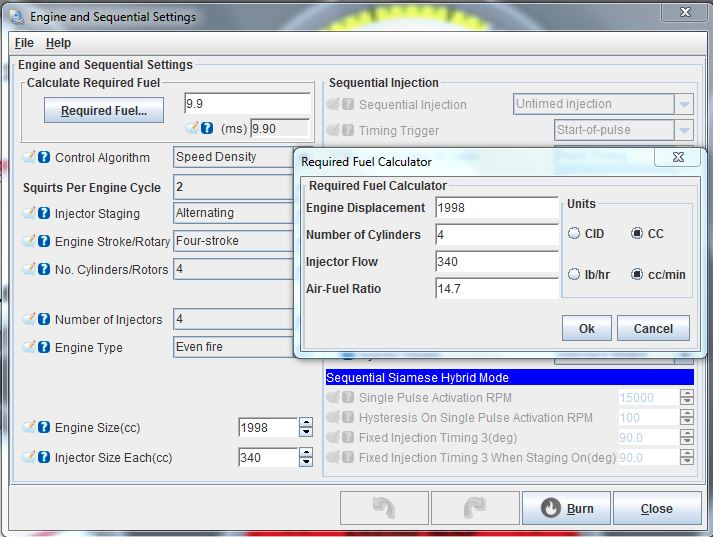The width and height of the screenshot is (713, 537).
Task: Click help icon beside Number of Injectors
Action: pos(44,320)
